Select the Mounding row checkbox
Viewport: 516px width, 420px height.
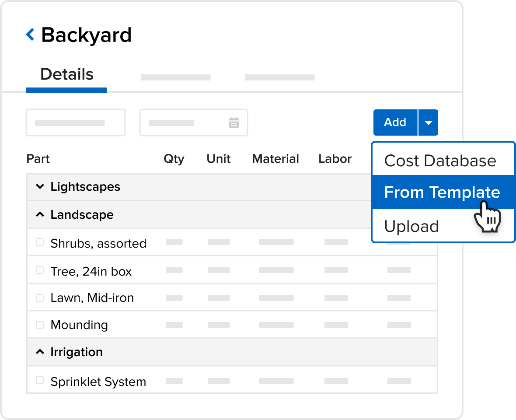[x=40, y=325]
